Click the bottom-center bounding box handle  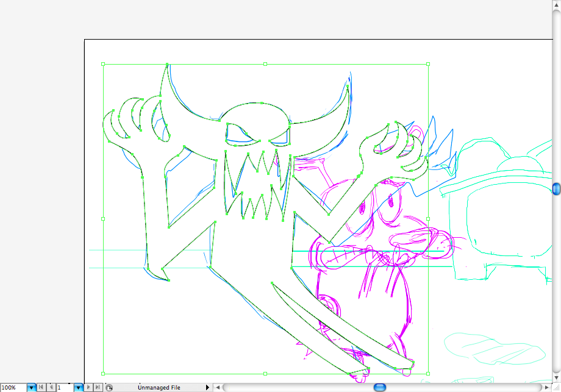[265, 374]
